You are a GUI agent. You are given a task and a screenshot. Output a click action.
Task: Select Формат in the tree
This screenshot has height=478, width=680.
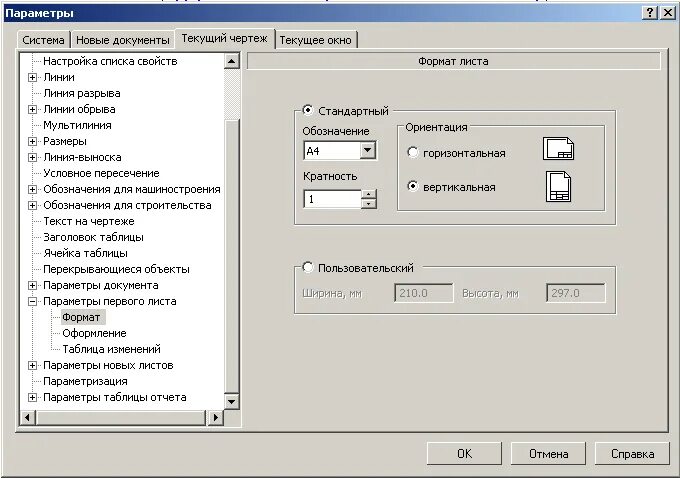(81, 317)
